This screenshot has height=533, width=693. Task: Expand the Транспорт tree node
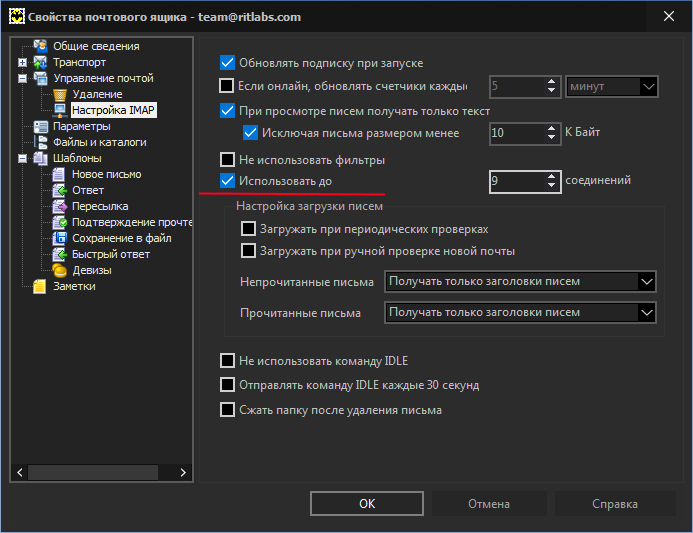22,62
